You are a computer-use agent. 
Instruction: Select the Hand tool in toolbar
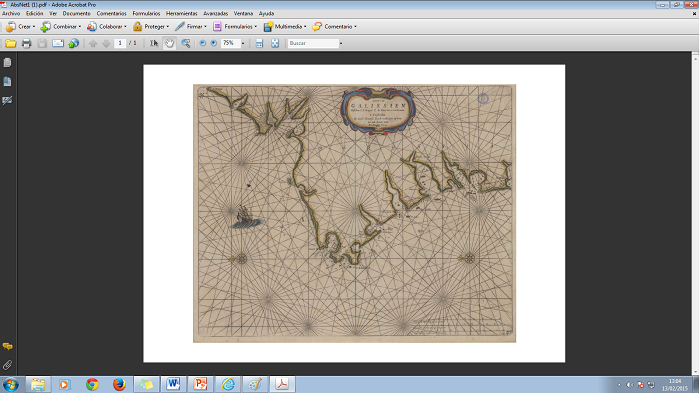click(x=169, y=43)
